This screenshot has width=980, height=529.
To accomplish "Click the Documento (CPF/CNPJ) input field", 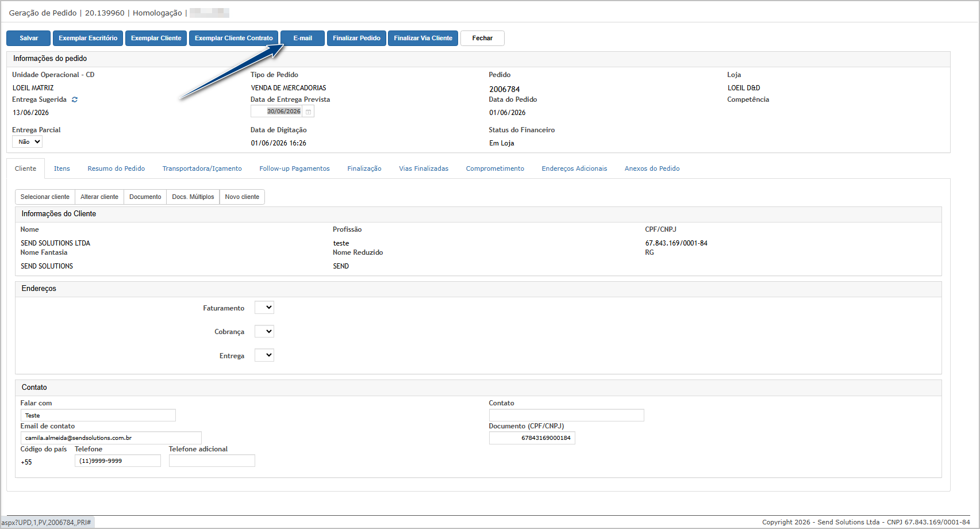I will [x=532, y=438].
